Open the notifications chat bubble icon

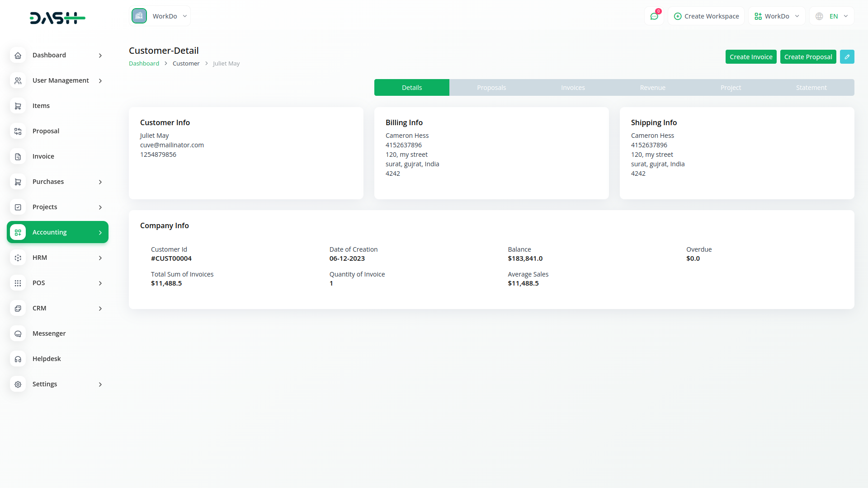tap(654, 16)
